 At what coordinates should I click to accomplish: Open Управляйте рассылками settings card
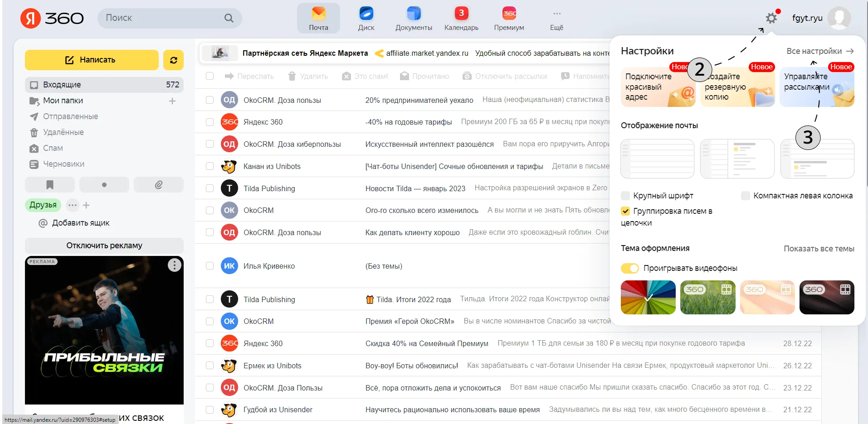(x=817, y=87)
